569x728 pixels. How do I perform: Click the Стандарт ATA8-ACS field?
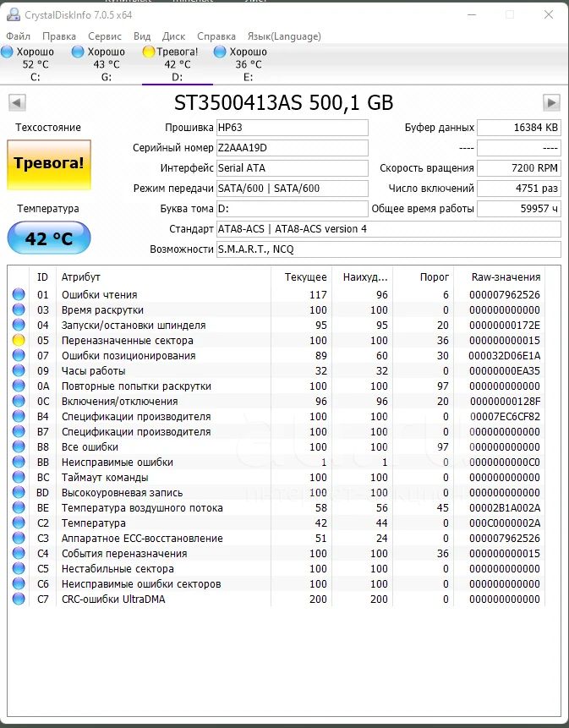click(x=389, y=229)
